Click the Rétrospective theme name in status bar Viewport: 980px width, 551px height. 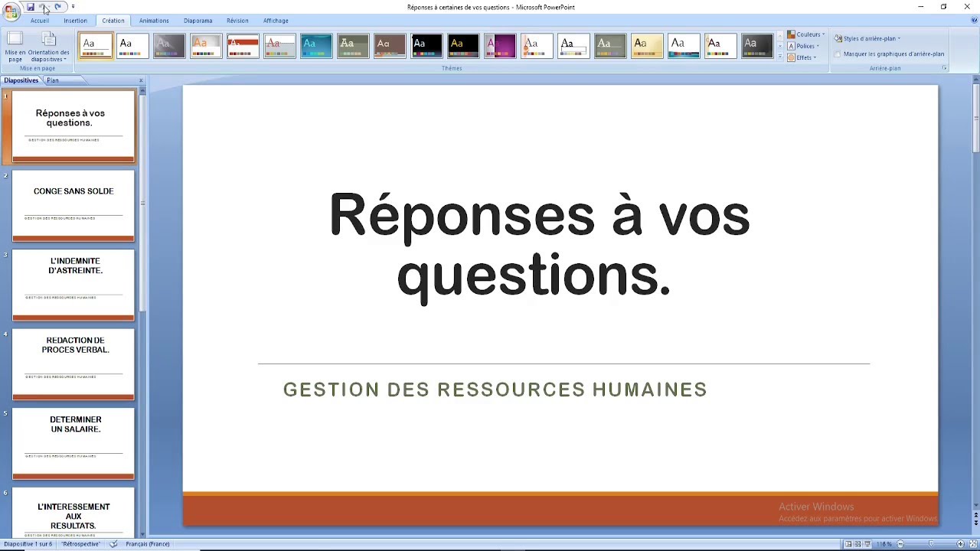click(x=81, y=544)
